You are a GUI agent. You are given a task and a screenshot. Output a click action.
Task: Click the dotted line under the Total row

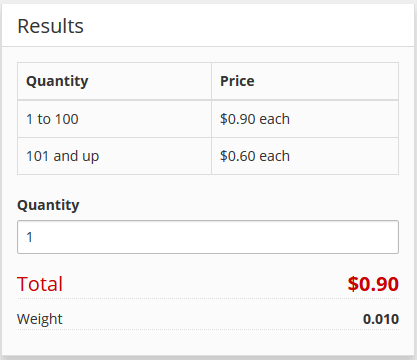pyautogui.click(x=208, y=299)
